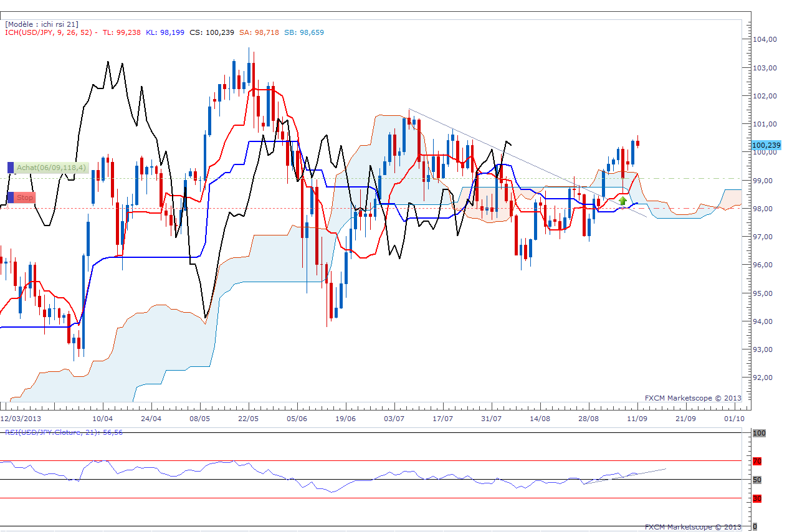Viewport: 787px width, 532px height.
Task: Click the '[Modèle : ichi rsi 21]' template label
Action: [42, 24]
